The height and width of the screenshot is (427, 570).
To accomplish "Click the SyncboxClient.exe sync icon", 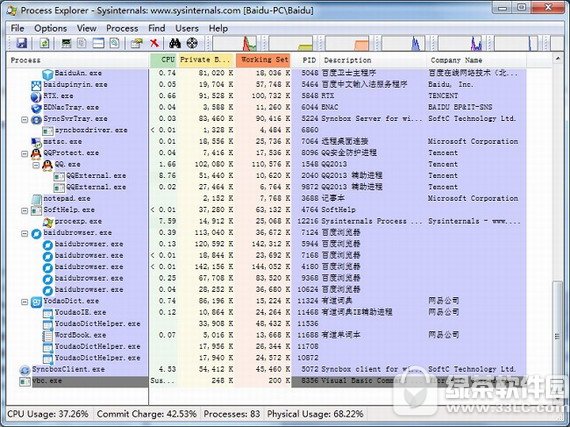I will pos(25,370).
